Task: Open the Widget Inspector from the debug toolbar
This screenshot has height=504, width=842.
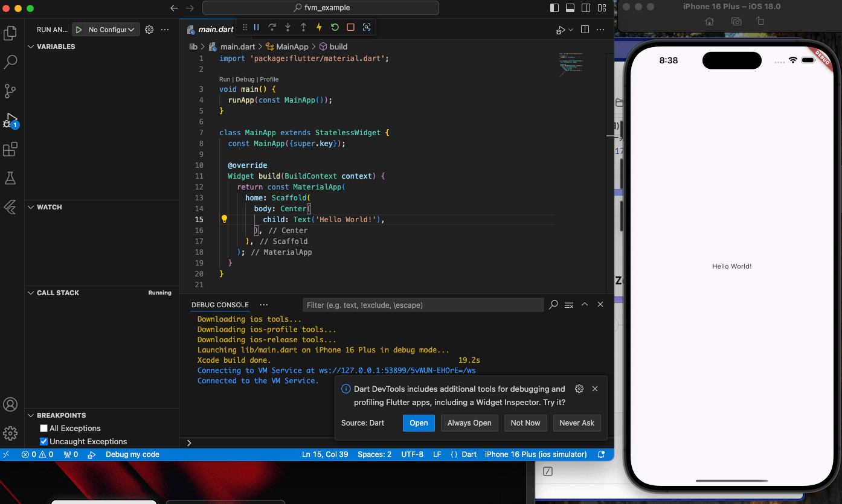Action: tap(367, 27)
